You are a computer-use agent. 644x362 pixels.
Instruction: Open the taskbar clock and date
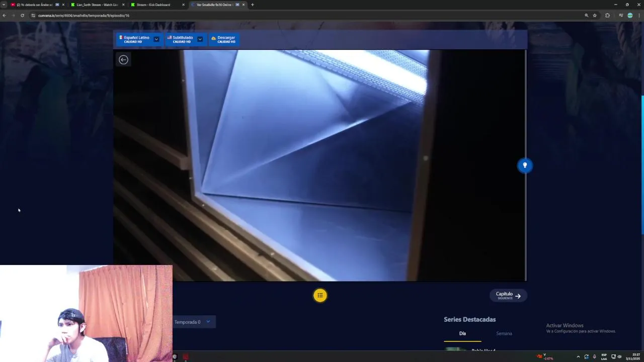click(632, 356)
